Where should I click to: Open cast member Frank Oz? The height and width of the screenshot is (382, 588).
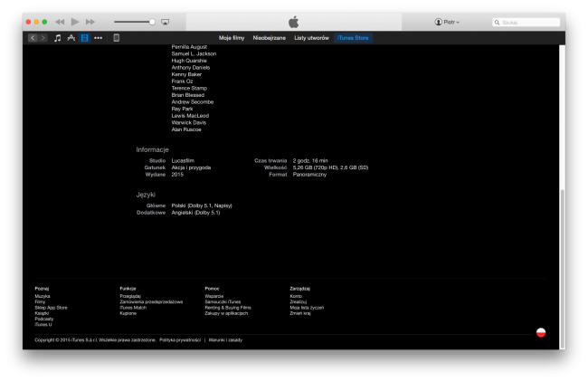pyautogui.click(x=182, y=81)
